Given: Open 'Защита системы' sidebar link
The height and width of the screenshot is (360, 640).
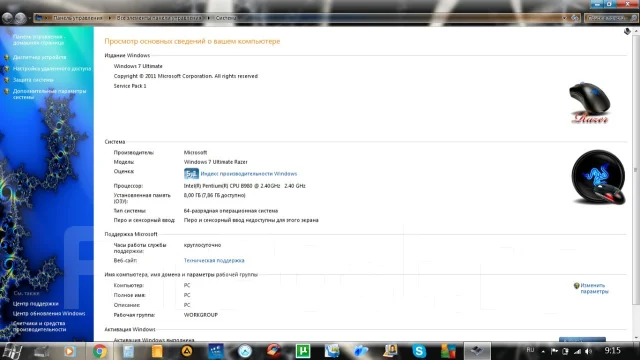Looking at the screenshot, I should (33, 80).
